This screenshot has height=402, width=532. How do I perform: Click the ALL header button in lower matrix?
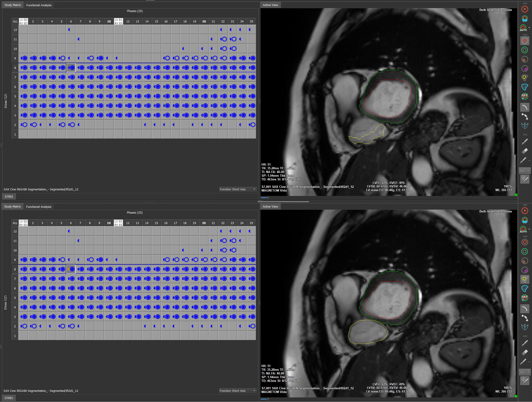tap(15, 223)
